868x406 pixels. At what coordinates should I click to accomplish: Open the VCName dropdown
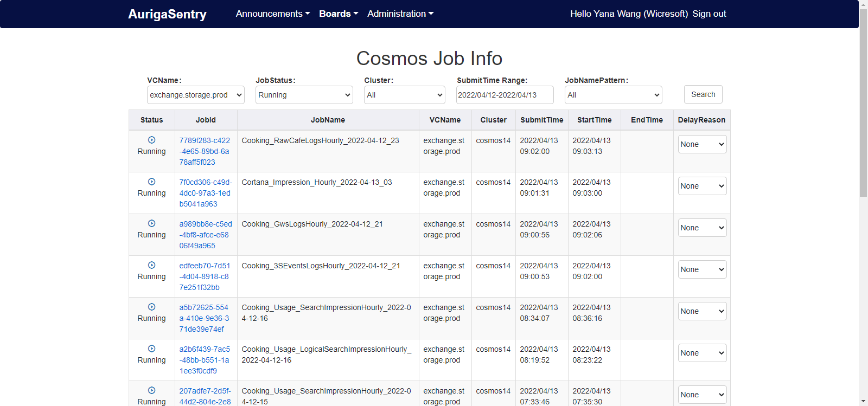(x=196, y=95)
